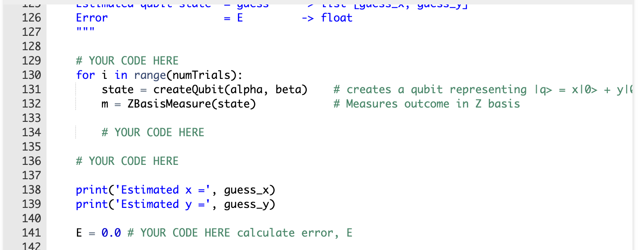The height and width of the screenshot is (250, 644).
Task: Click the '0.0' value on line 141
Action: pyautogui.click(x=111, y=233)
